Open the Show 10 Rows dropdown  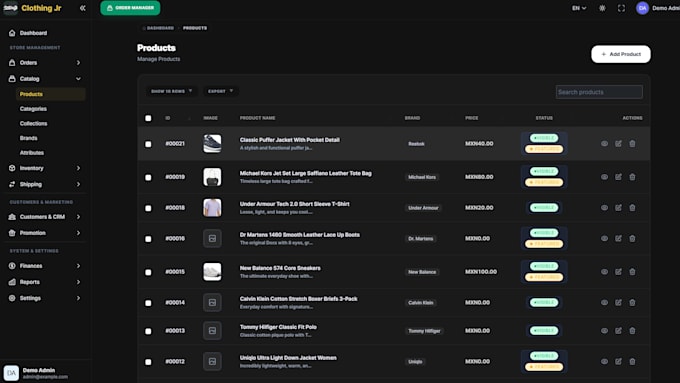pyautogui.click(x=171, y=91)
